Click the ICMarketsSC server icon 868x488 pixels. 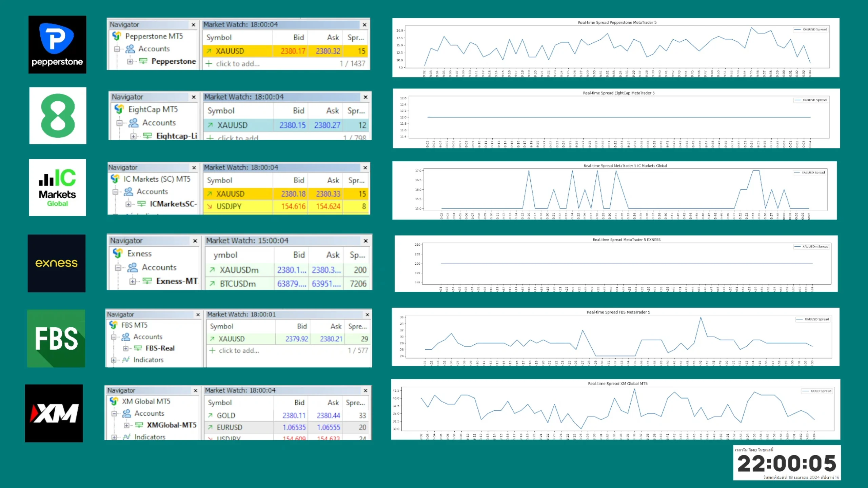(141, 204)
